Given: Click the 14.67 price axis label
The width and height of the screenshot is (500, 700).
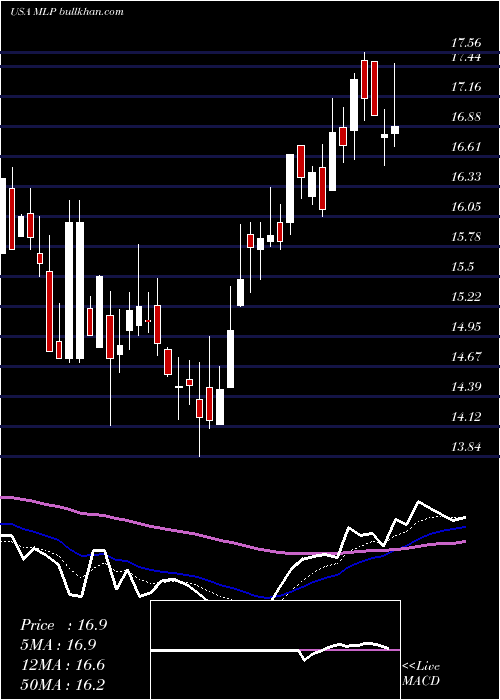Looking at the screenshot, I should (x=466, y=356).
